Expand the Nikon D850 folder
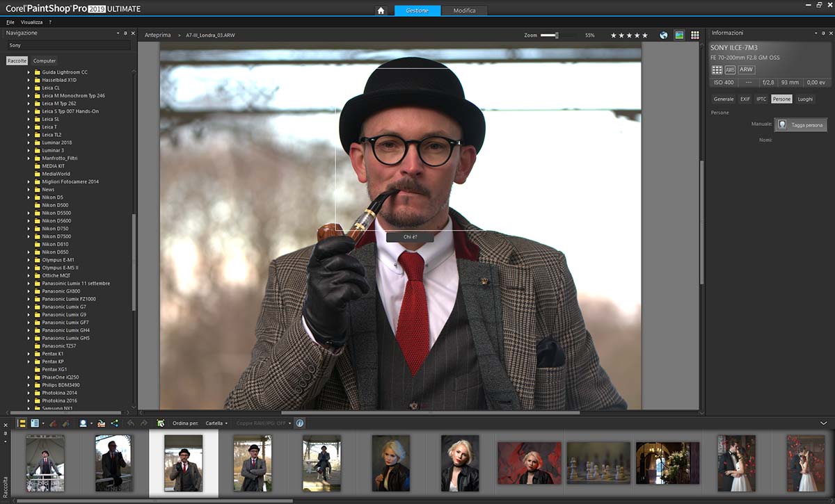Image resolution: width=835 pixels, height=504 pixels. tap(29, 252)
